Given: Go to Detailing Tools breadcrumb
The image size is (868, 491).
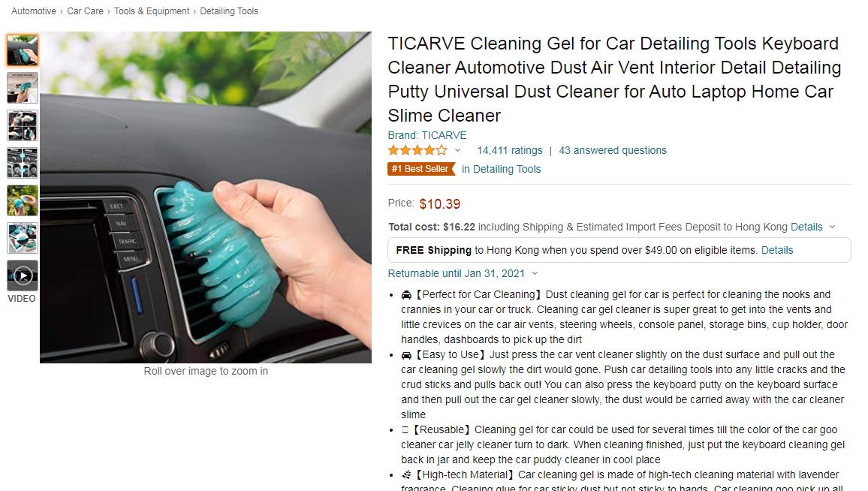Looking at the screenshot, I should coord(229,11).
